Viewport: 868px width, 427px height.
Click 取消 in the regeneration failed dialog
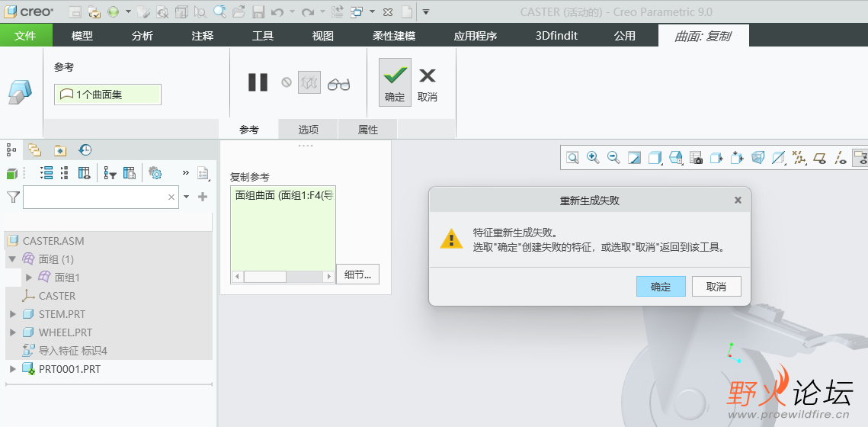pos(716,287)
